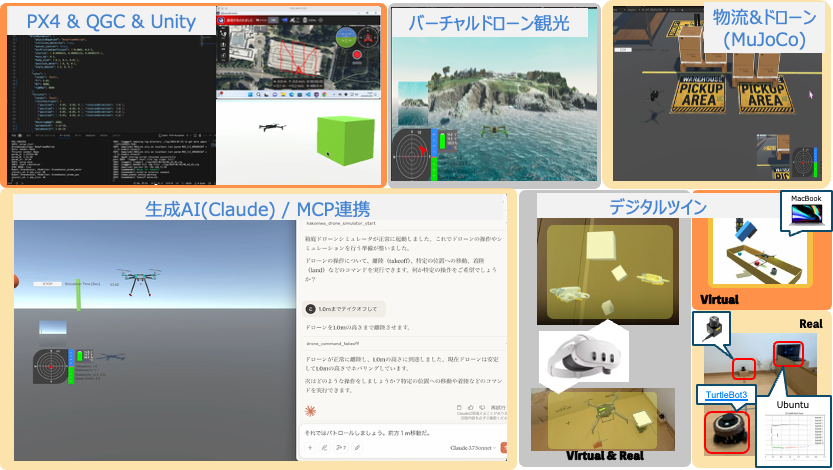Click the 物流&ドローン (MuJoCo) title
Viewport: 833px width, 470px height.
pyautogui.click(x=764, y=28)
